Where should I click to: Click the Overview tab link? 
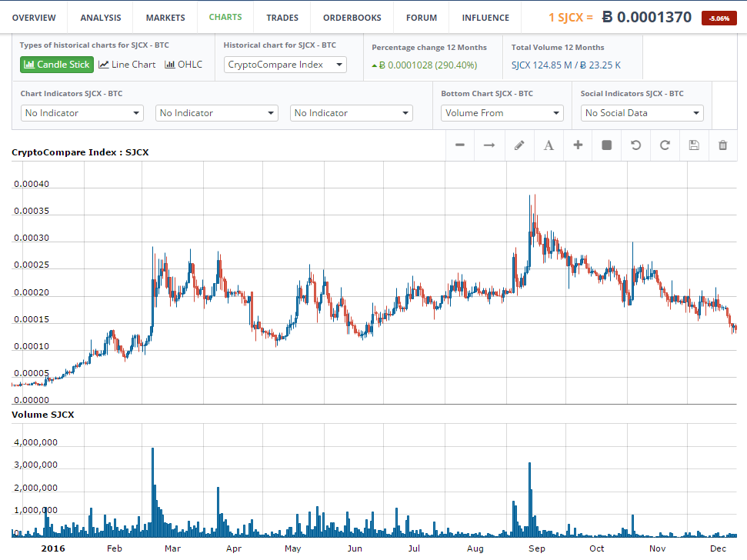click(x=34, y=18)
